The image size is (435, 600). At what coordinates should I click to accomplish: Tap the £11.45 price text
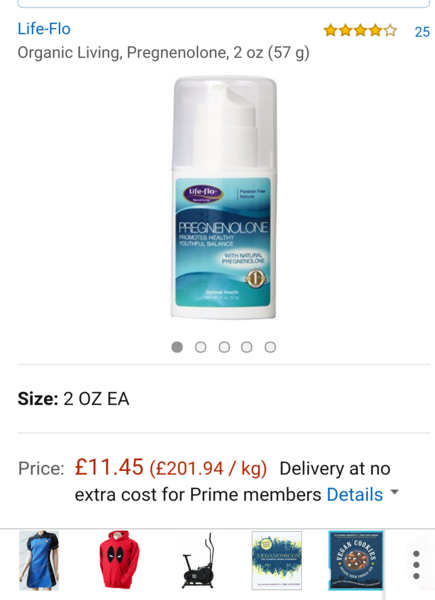[x=109, y=467]
